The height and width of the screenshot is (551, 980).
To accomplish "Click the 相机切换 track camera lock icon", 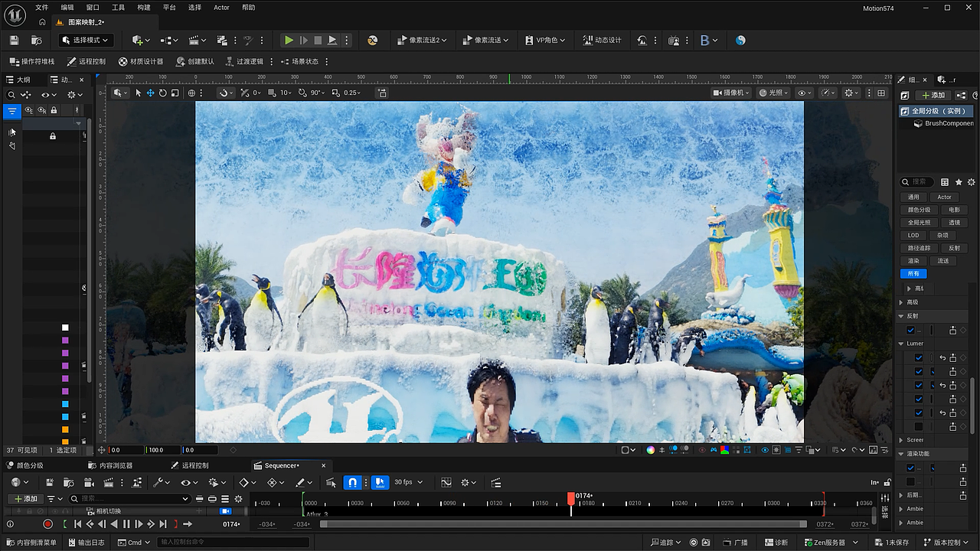I will click(226, 510).
